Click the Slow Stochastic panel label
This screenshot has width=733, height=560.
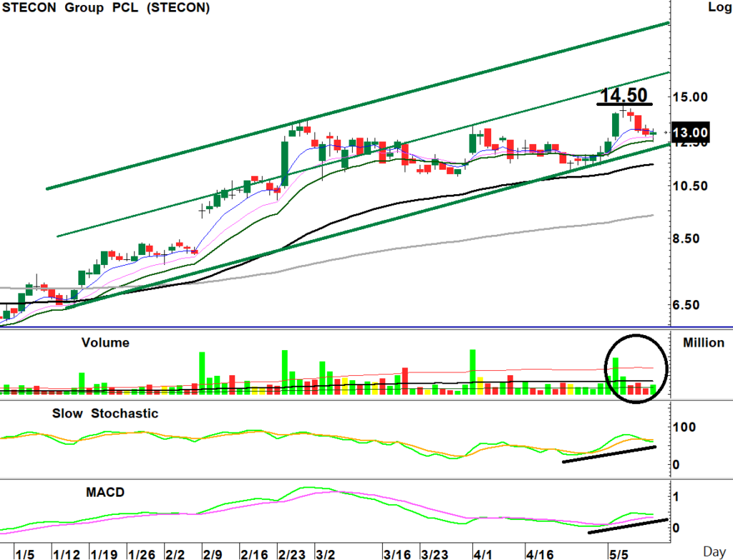[105, 414]
